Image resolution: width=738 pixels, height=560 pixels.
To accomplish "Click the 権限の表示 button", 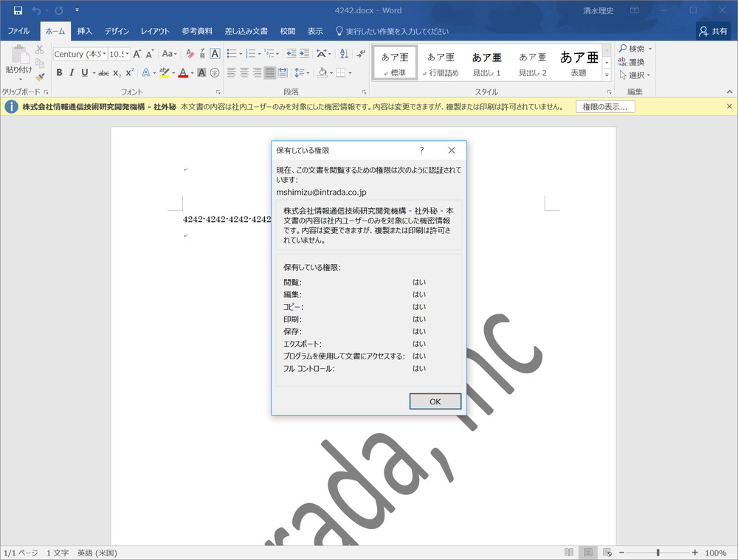I will (x=605, y=106).
